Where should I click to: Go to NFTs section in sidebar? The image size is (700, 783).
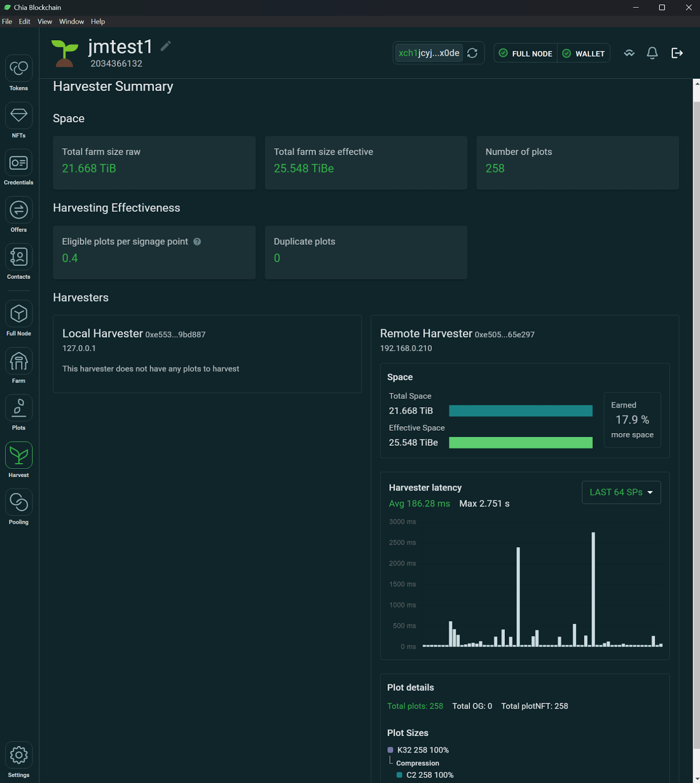pyautogui.click(x=19, y=116)
